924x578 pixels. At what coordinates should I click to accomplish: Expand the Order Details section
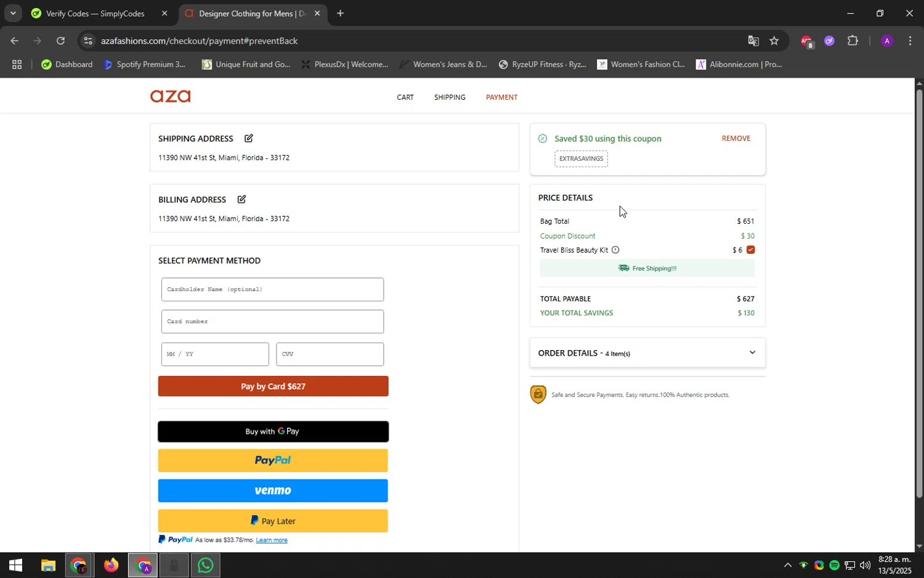647,352
